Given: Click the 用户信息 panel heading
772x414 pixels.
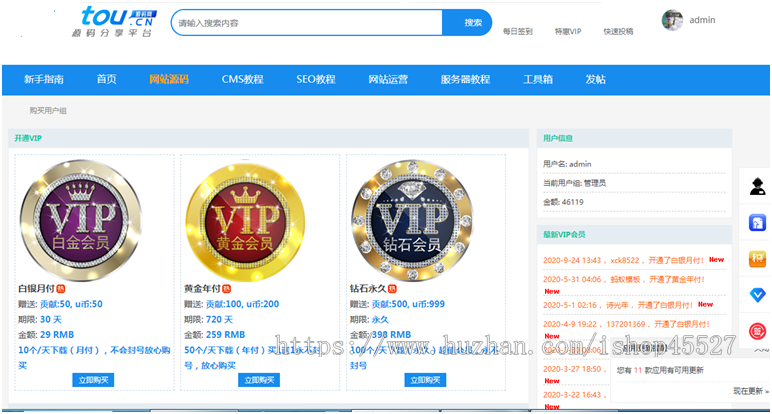Looking at the screenshot, I should click(558, 138).
